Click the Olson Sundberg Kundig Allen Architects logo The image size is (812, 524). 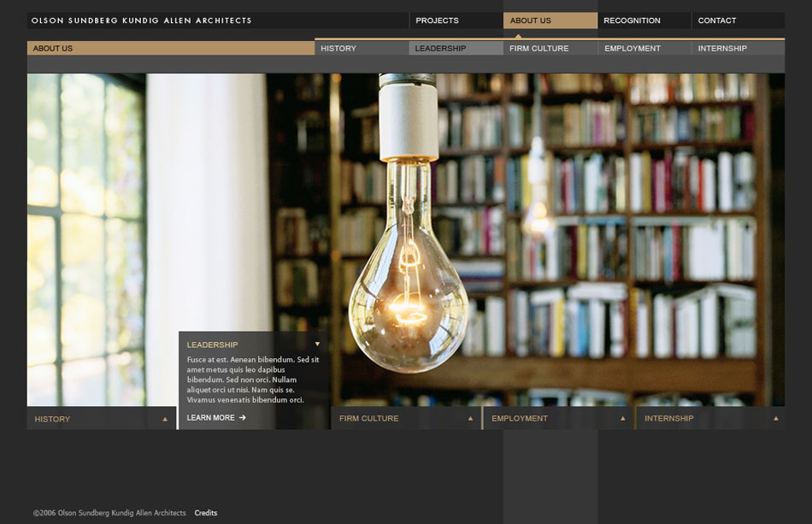(x=142, y=21)
